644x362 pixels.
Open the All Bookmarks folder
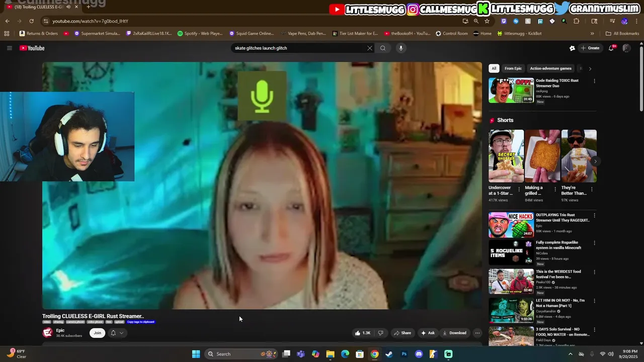coord(622,34)
